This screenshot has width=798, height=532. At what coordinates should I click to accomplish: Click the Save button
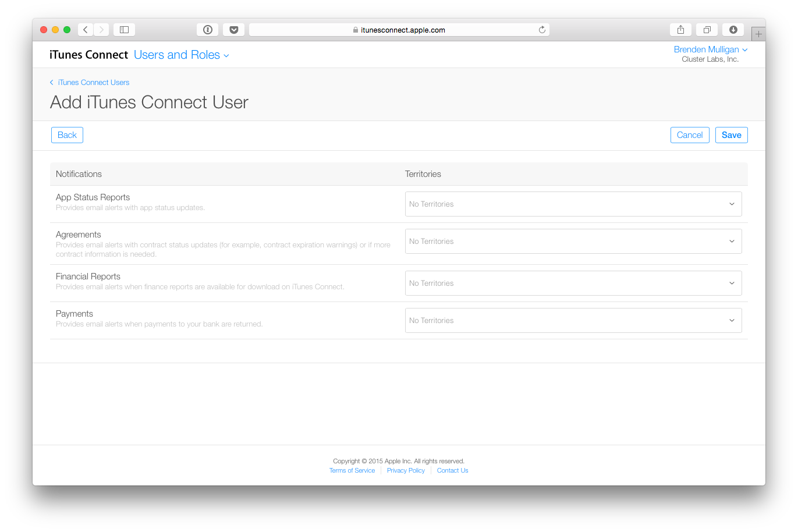(732, 135)
